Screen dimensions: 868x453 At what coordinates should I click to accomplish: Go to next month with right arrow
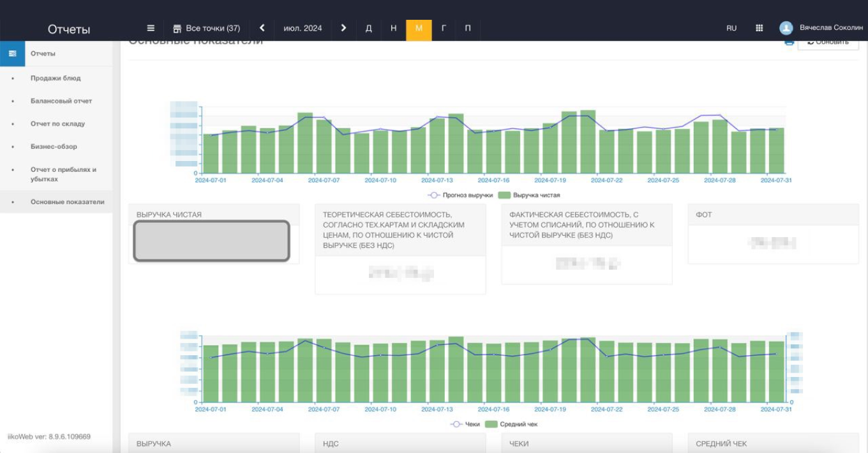tap(343, 28)
